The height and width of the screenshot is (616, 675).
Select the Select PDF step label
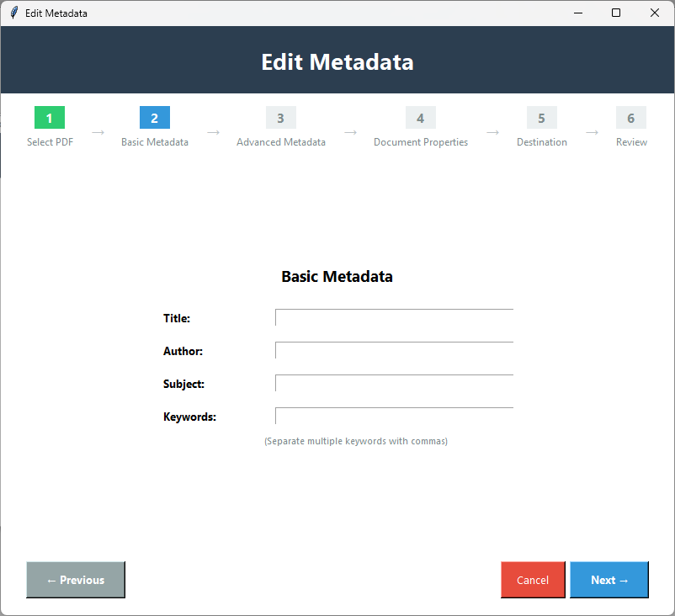(49, 141)
